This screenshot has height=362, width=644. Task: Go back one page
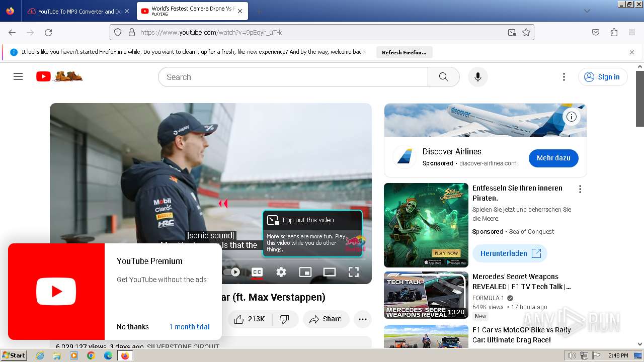tap(12, 32)
